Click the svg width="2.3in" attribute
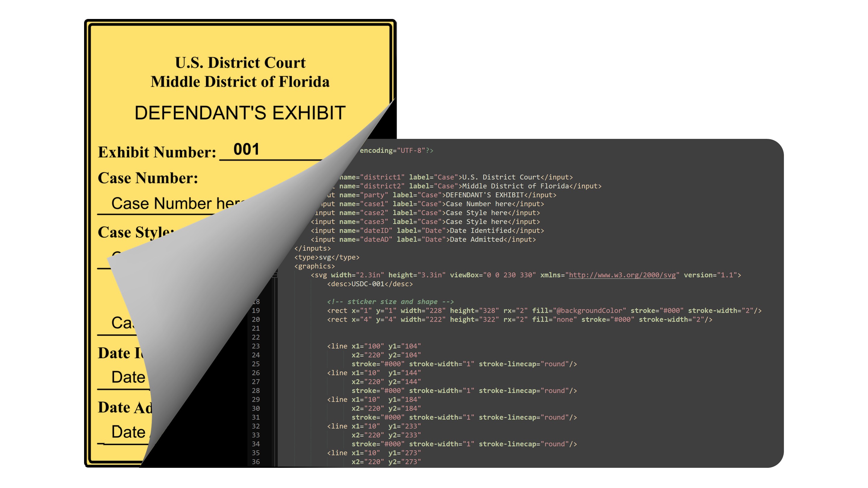 click(x=357, y=275)
